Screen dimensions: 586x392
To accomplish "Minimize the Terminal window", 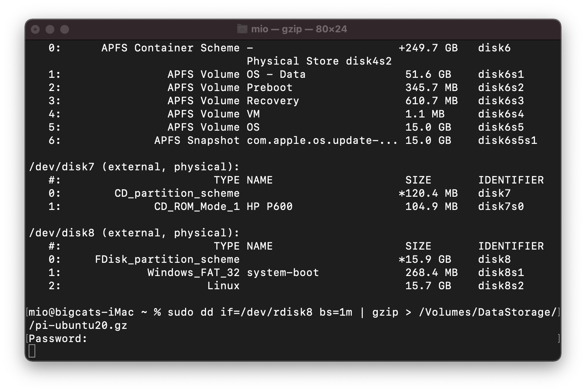I will [x=50, y=29].
